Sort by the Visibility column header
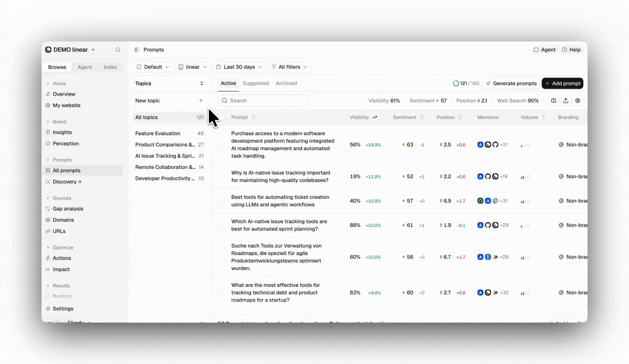Screen dimensions: 629x364 363,117
